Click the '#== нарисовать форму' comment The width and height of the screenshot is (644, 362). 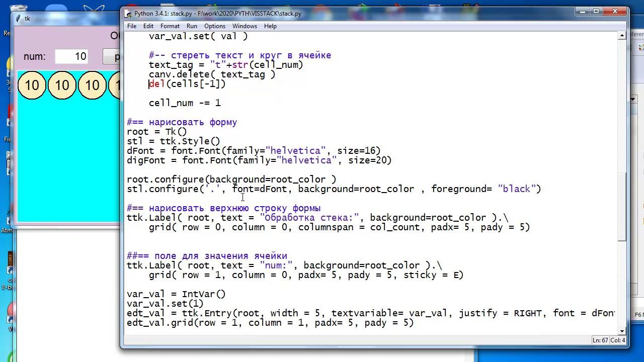point(182,122)
